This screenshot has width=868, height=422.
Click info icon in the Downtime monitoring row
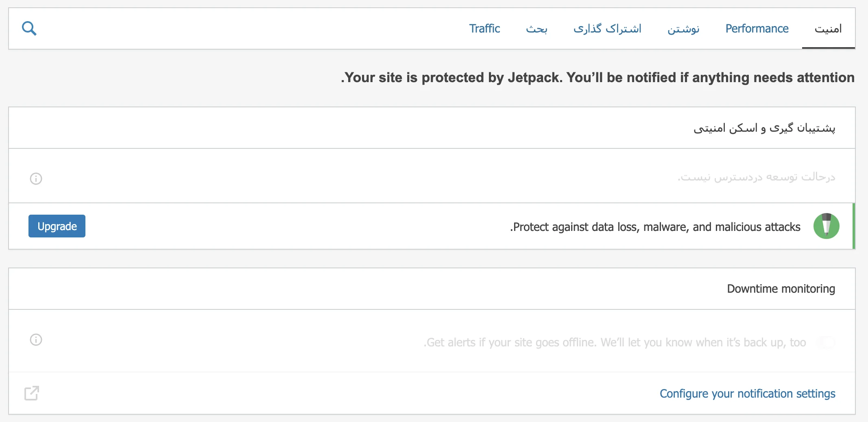[x=36, y=339]
